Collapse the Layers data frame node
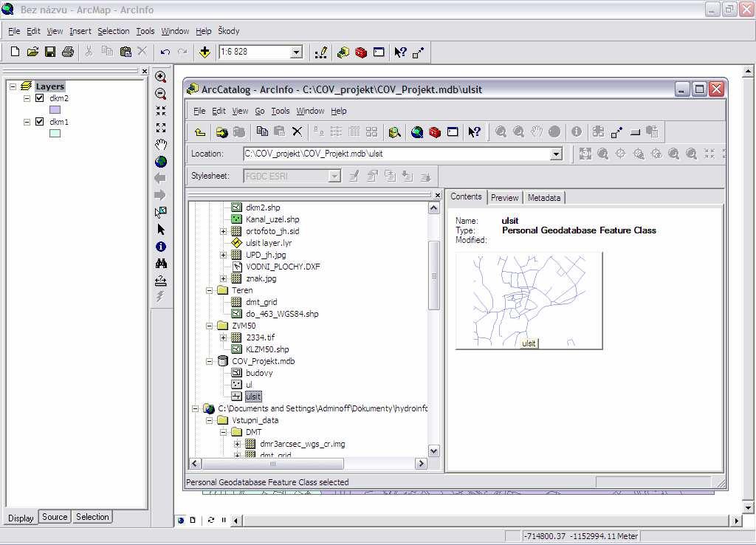Image resolution: width=756 pixels, height=545 pixels. point(13,86)
